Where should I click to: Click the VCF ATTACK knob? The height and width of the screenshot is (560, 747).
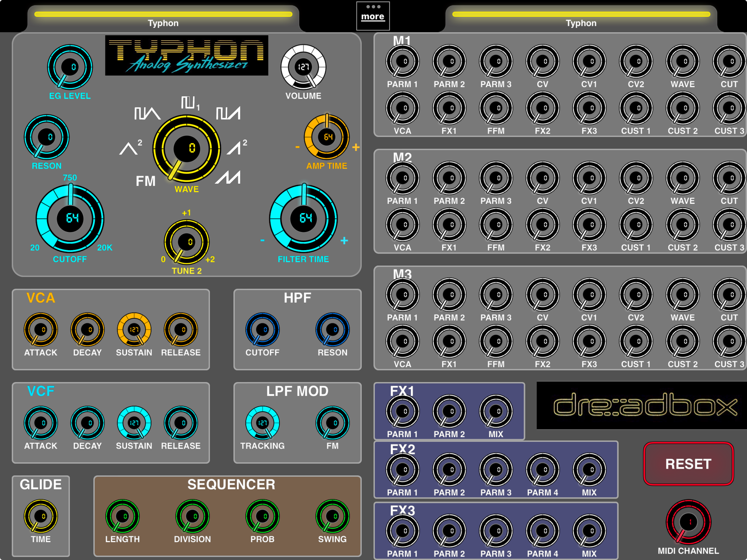click(41, 423)
